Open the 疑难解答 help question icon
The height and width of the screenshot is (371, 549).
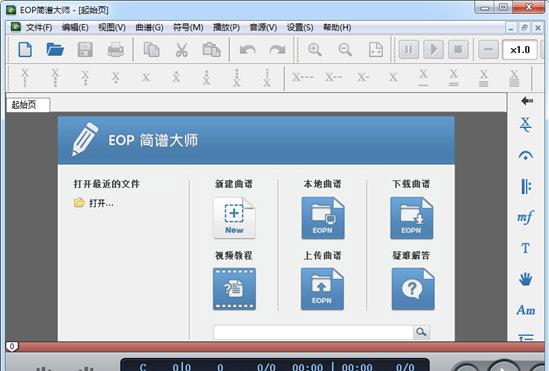[x=413, y=289]
